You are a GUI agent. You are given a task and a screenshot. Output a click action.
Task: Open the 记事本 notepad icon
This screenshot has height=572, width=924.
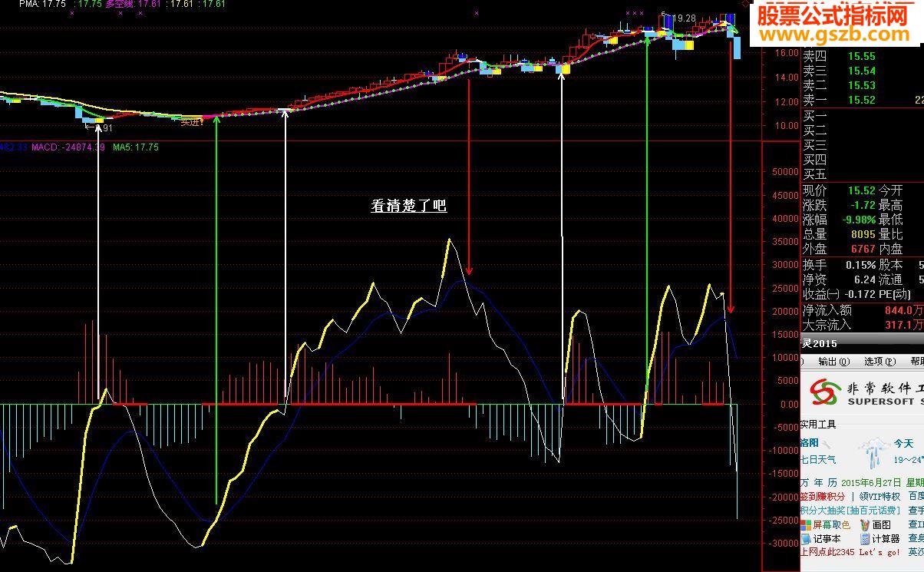tap(806, 539)
